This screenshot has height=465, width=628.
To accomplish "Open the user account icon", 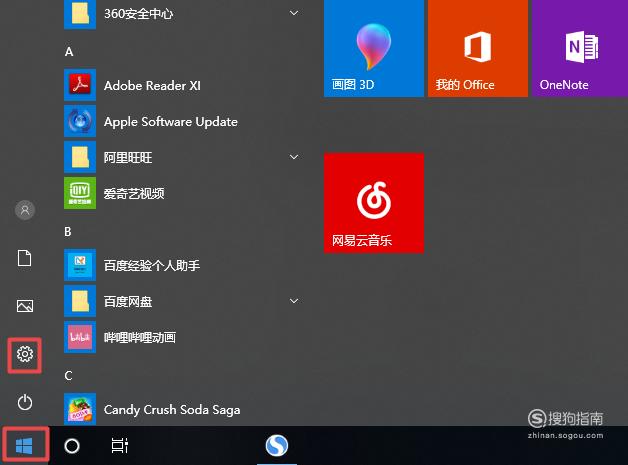I will coord(25,210).
